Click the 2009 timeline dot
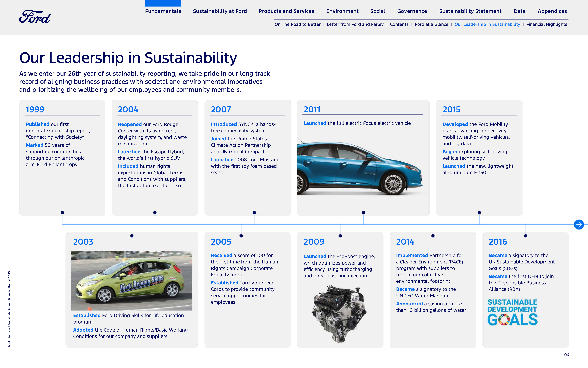Image resolution: width=588 pixels, height=368 pixels. point(340,236)
